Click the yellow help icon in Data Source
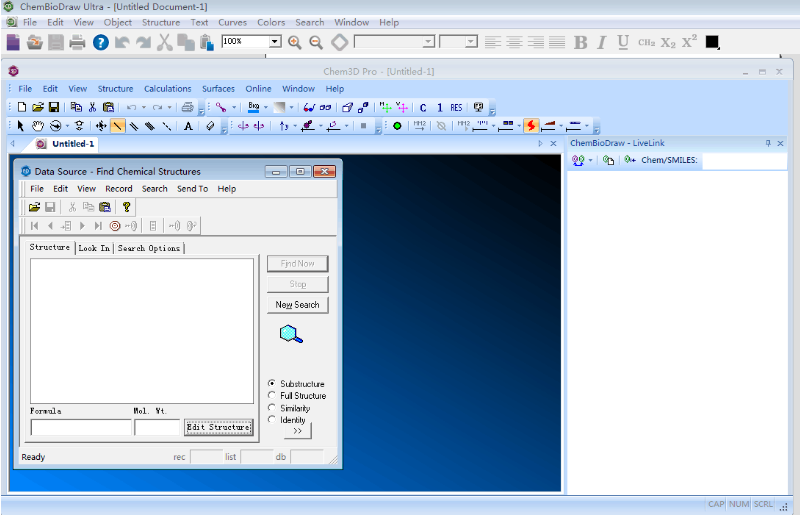This screenshot has height=515, width=800. (126, 207)
